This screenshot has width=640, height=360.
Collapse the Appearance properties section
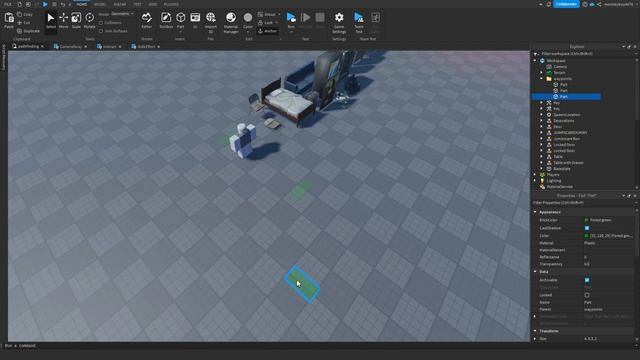tap(535, 212)
